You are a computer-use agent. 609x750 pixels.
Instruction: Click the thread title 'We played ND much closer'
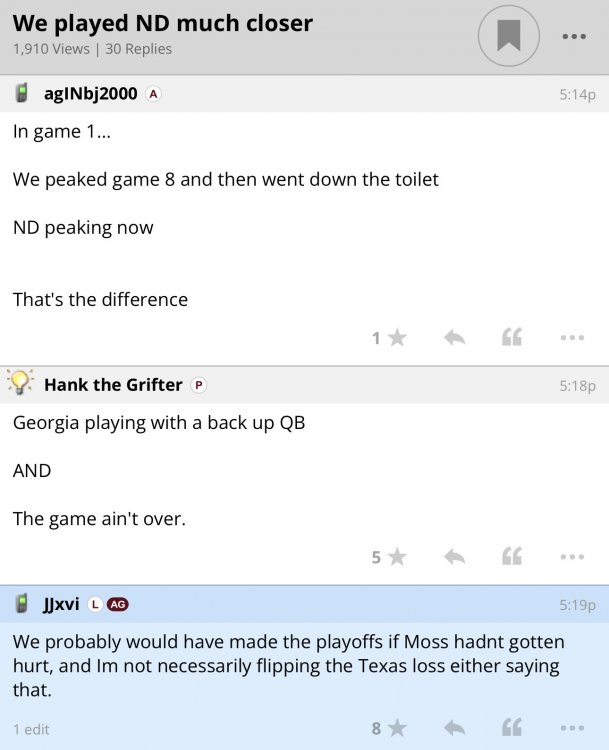162,23
